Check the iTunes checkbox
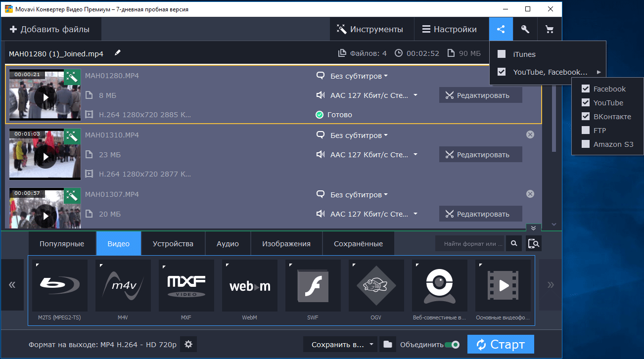Screen dimensions: 644x359 coord(502,54)
